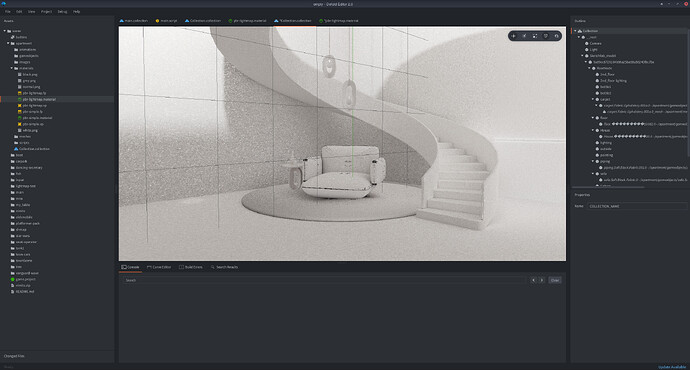Select Light game object icon in Outline
Viewport: 690px width, 370px height.
click(x=587, y=50)
